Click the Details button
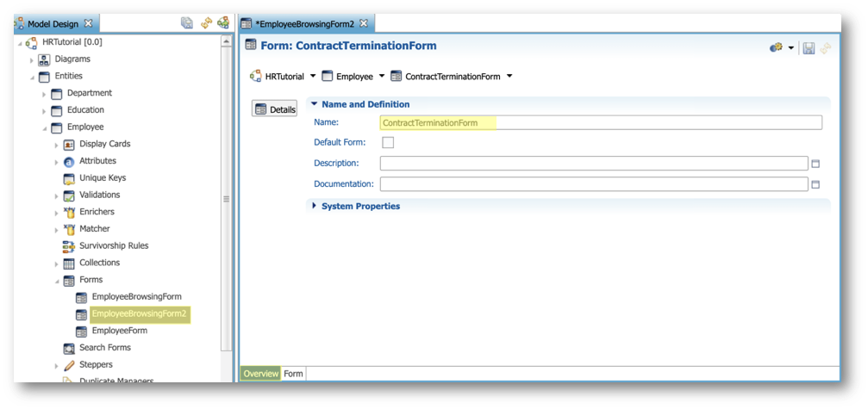The width and height of the screenshot is (868, 409). click(275, 108)
